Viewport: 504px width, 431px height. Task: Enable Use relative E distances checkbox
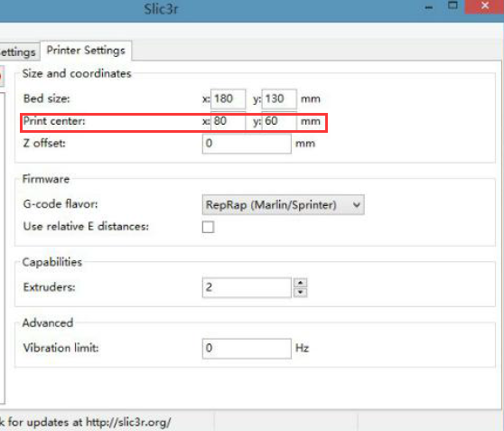208,227
